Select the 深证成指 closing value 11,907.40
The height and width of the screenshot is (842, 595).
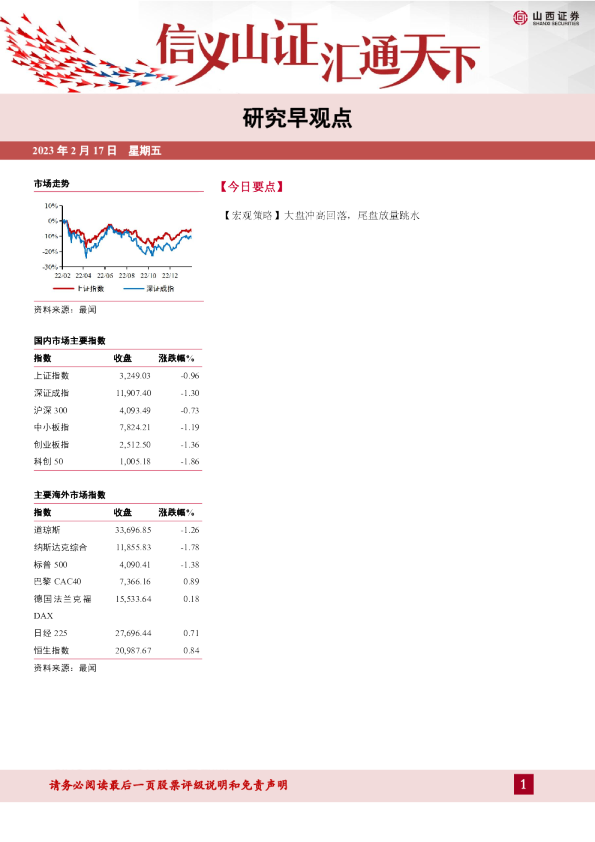point(134,393)
